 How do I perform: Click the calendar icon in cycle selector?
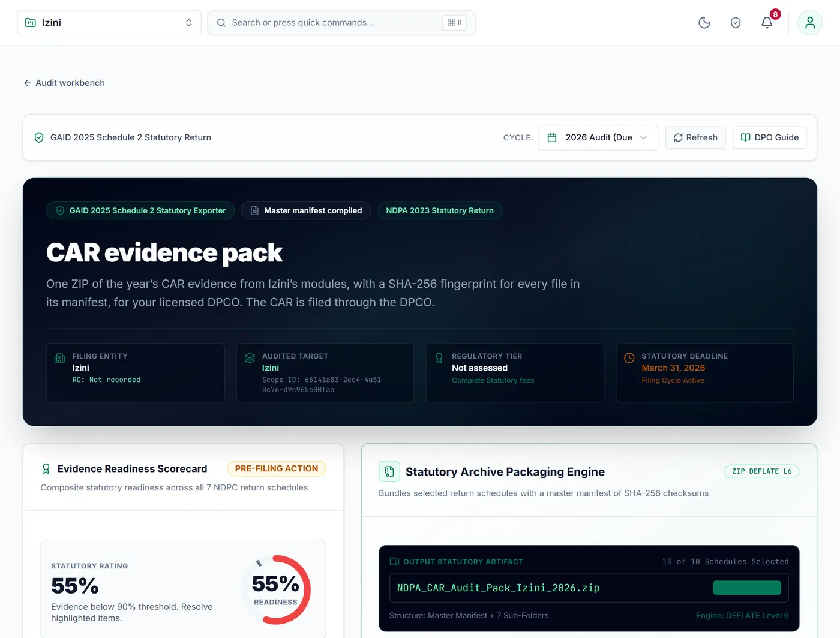pos(552,137)
